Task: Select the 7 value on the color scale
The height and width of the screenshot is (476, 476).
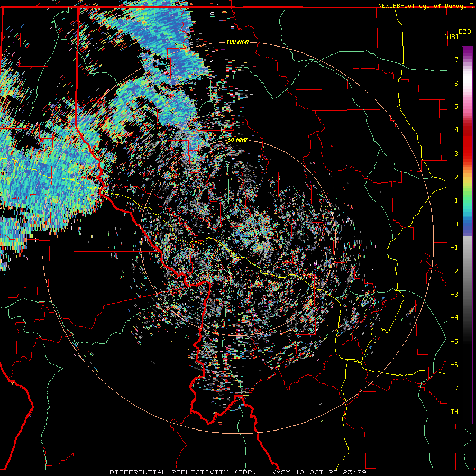Action: tap(456, 59)
